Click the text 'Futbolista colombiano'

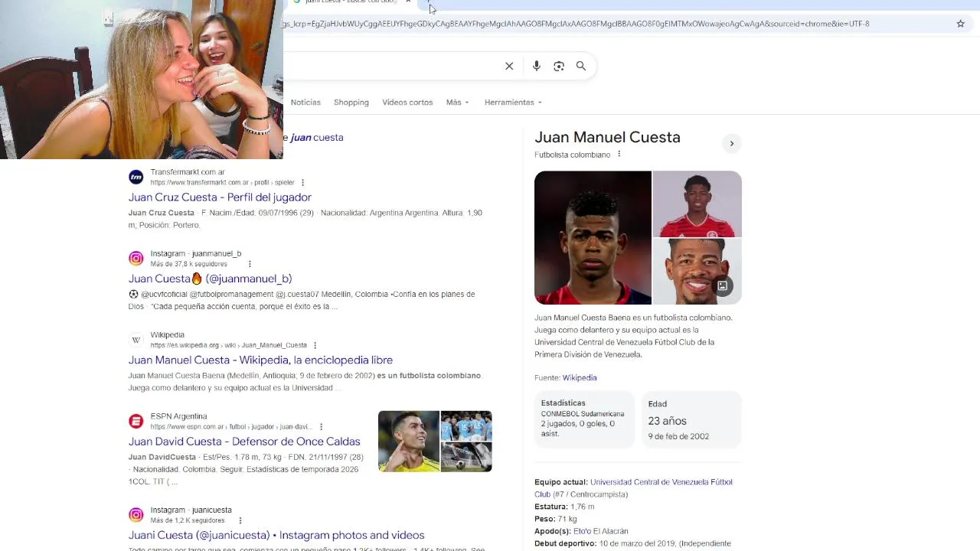click(x=573, y=155)
